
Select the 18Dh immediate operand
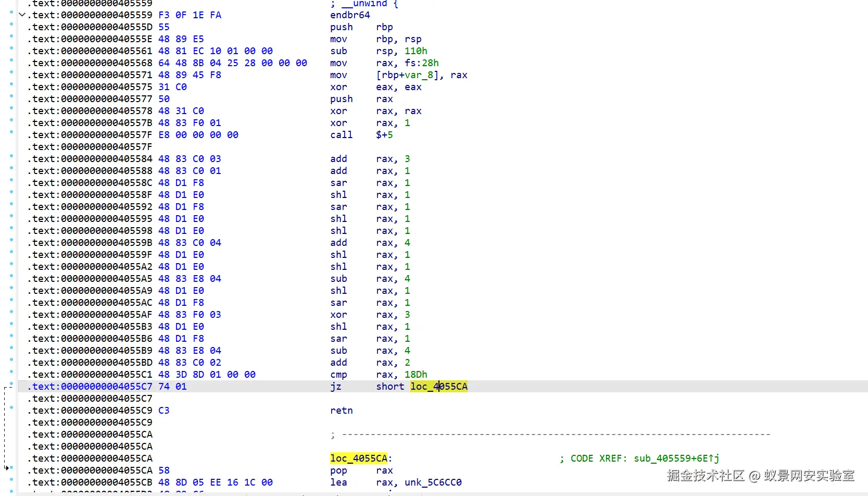point(416,375)
